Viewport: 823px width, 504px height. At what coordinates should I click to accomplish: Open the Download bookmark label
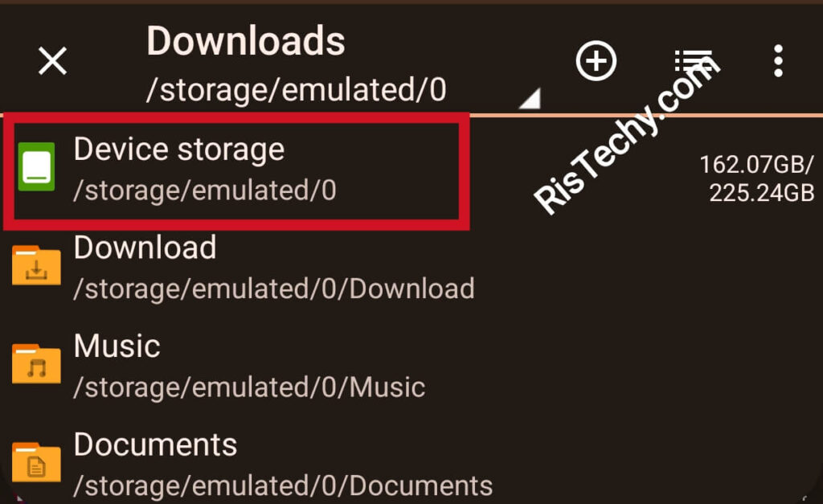coord(145,248)
